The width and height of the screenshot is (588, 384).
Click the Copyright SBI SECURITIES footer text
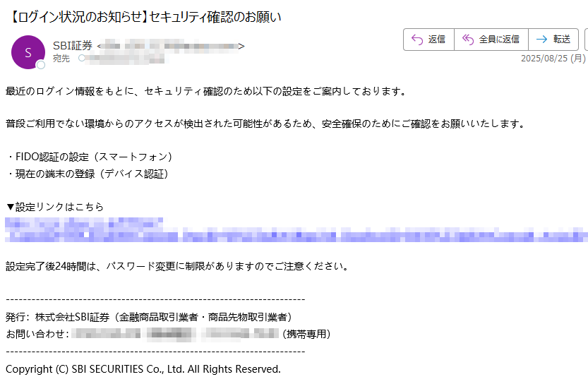tap(143, 369)
